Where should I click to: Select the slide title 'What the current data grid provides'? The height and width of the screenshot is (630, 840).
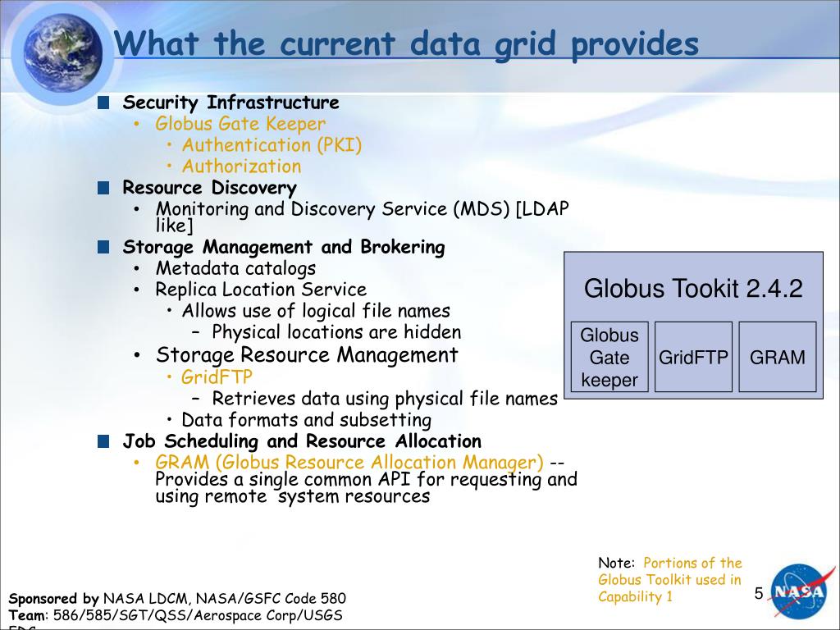(x=406, y=44)
